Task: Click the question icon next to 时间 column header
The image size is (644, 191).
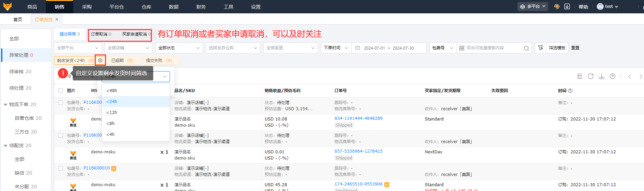Action: [x=570, y=91]
